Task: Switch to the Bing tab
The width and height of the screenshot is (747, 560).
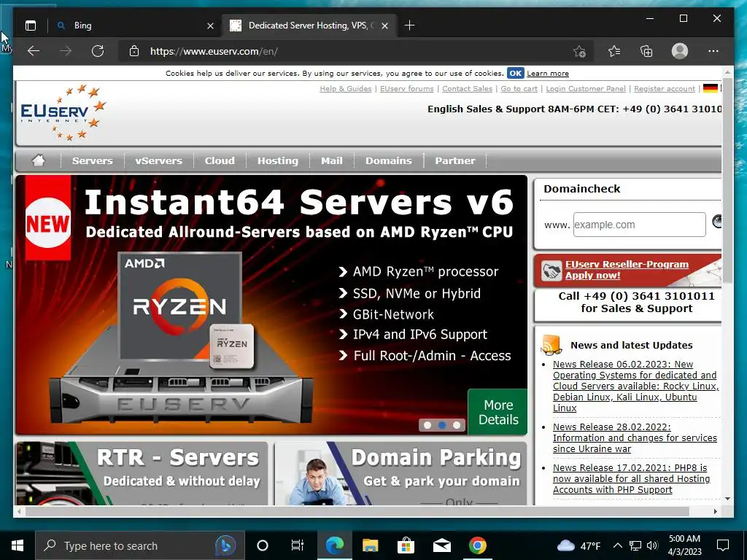Action: coord(133,26)
